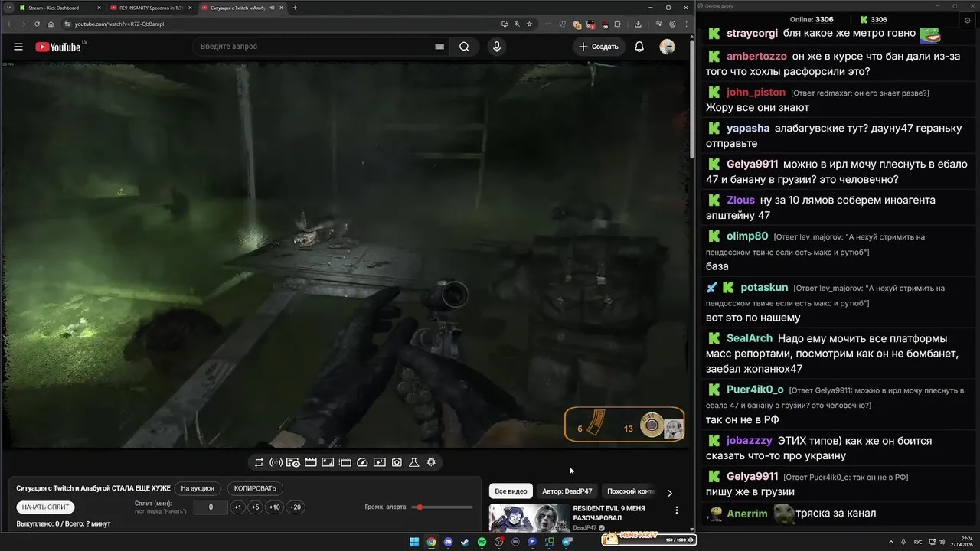
Task: Adjust the 'Громк. алерта' volume slider
Action: pyautogui.click(x=442, y=507)
